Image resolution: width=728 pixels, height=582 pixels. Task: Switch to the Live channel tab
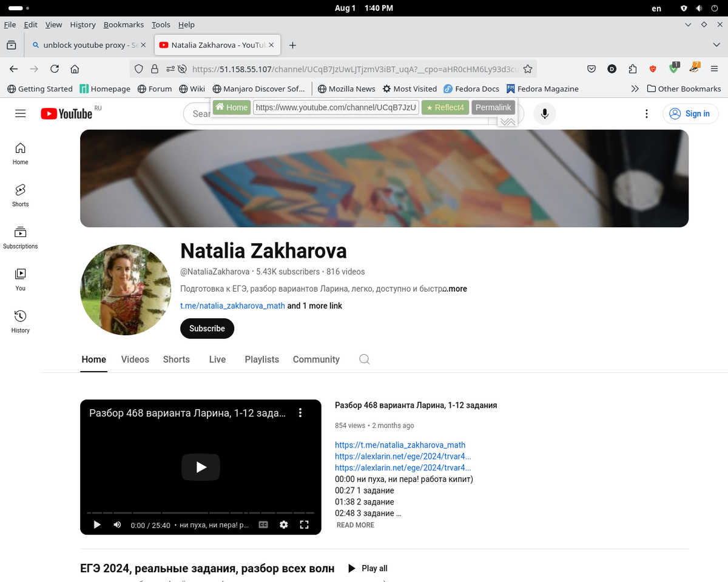coord(217,360)
